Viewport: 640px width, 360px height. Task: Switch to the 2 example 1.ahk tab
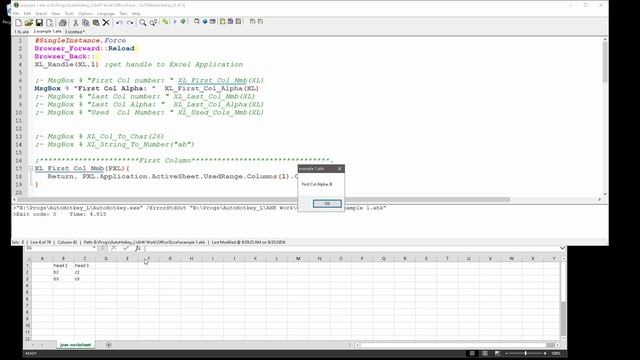47,31
